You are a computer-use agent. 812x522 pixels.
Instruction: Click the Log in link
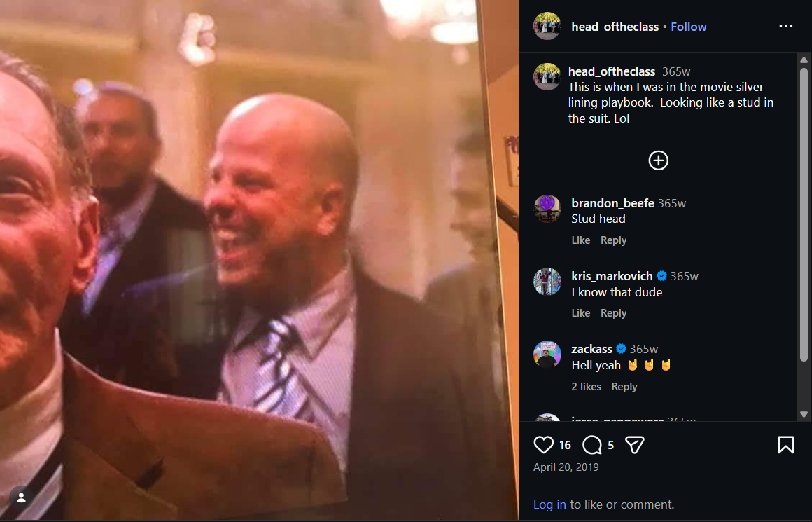549,504
